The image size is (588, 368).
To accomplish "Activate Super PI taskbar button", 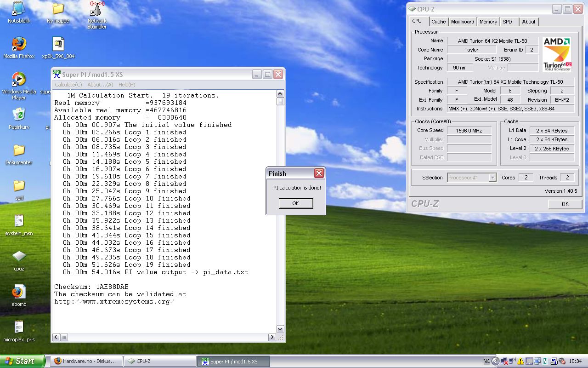I will point(234,361).
